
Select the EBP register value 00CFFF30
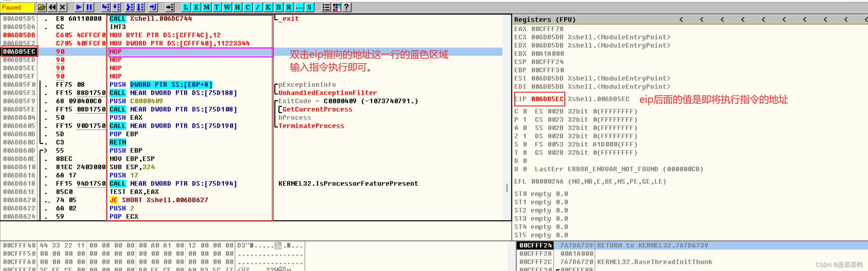pyautogui.click(x=547, y=70)
